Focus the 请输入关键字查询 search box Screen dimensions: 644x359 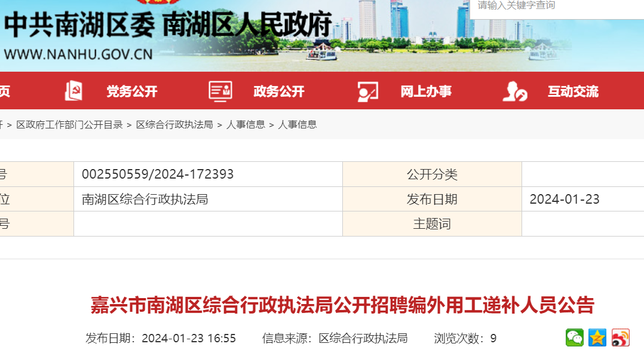[x=556, y=6]
